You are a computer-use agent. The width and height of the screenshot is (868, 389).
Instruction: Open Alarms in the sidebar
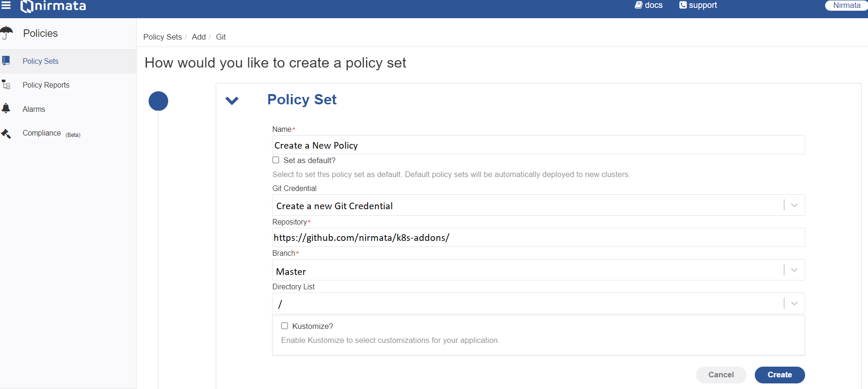pos(34,109)
